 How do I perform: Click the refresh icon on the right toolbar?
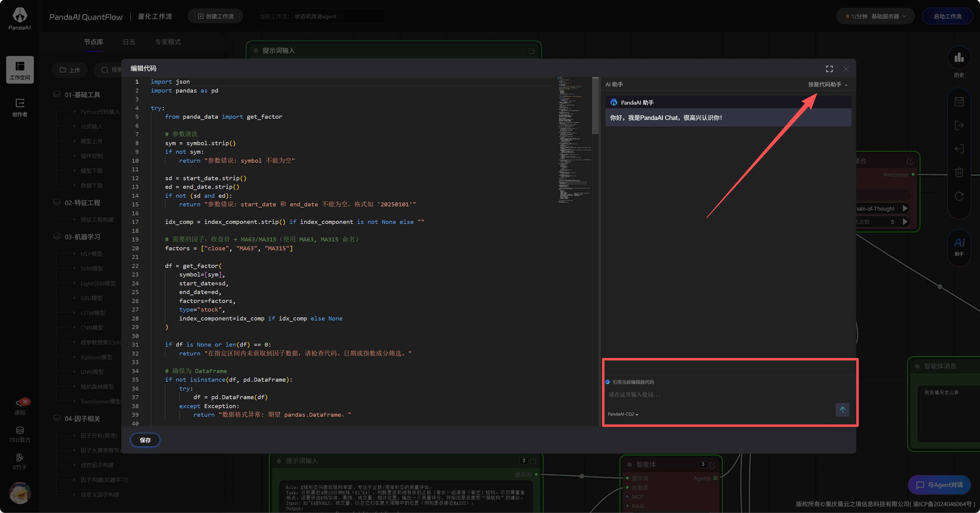coord(959,196)
